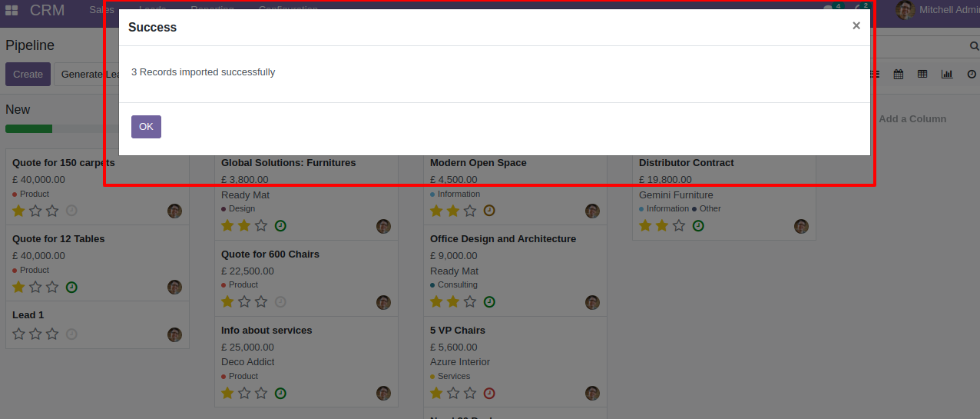Image resolution: width=980 pixels, height=419 pixels.
Task: Open activity clock on Office Design and Architecture
Action: pos(489,301)
